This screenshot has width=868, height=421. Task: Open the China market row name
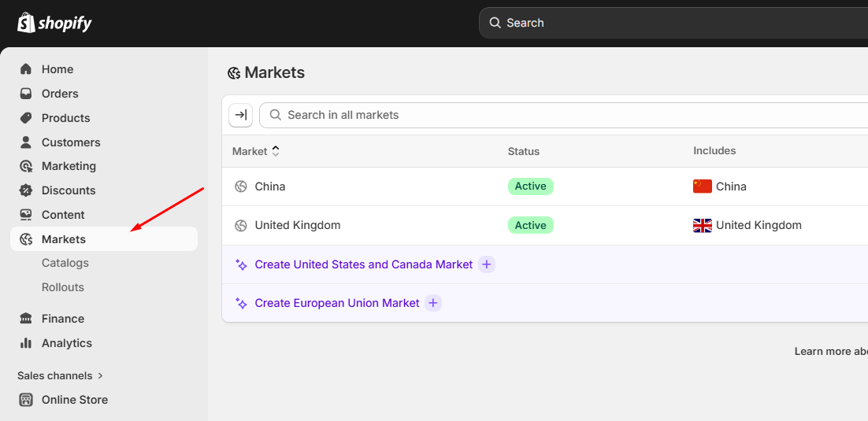[x=270, y=186]
